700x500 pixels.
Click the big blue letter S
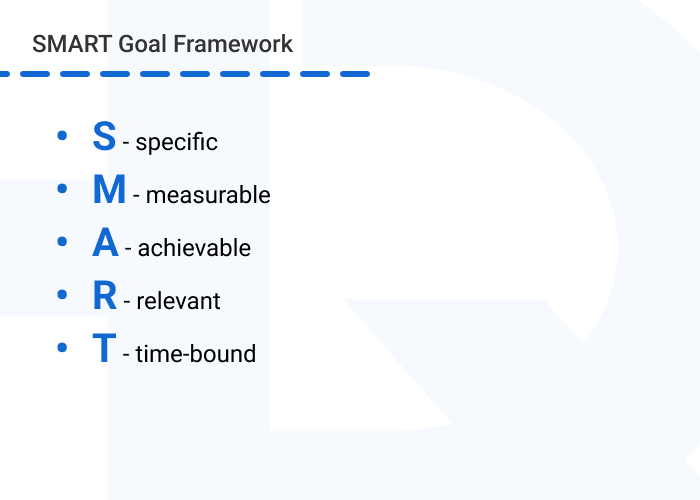click(x=104, y=137)
